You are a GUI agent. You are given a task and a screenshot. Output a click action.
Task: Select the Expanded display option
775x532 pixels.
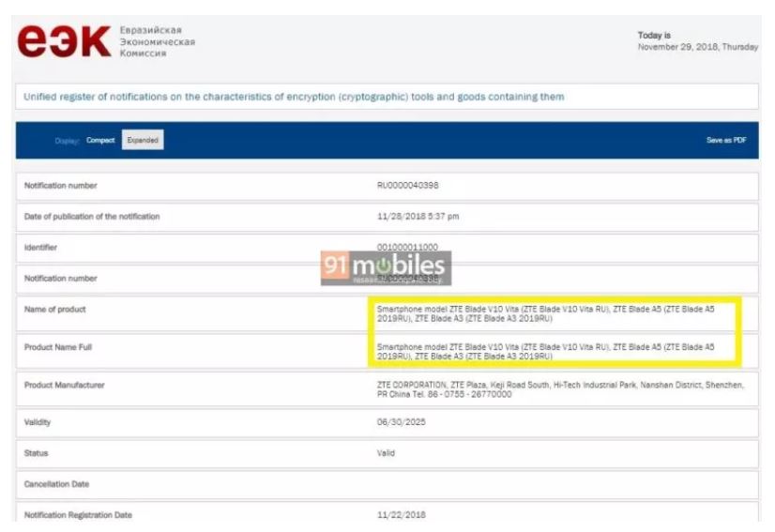pos(143,140)
